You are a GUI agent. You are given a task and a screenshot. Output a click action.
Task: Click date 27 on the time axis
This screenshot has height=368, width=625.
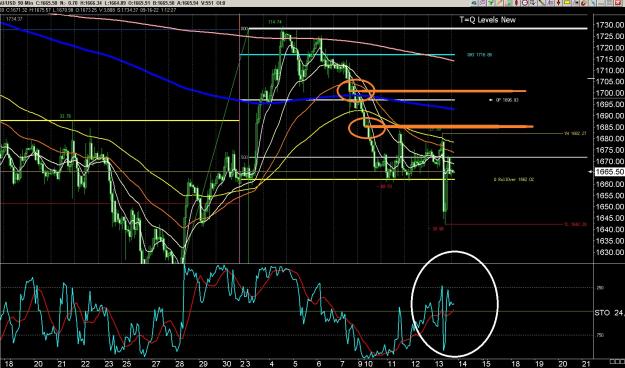click(x=156, y=364)
